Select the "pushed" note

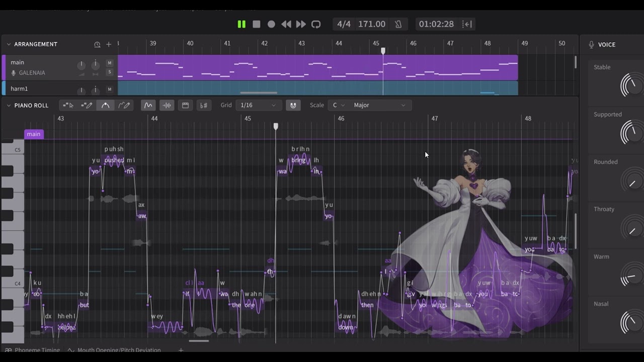point(114,160)
